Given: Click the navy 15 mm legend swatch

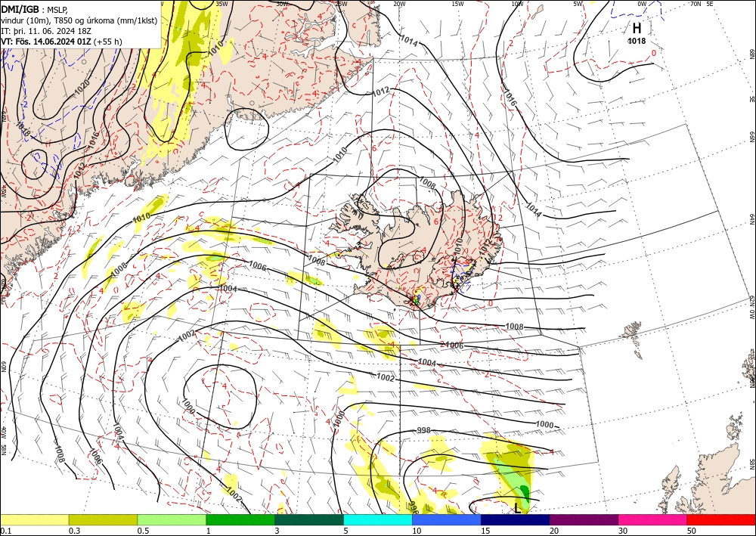Looking at the screenshot, I should point(516,519).
